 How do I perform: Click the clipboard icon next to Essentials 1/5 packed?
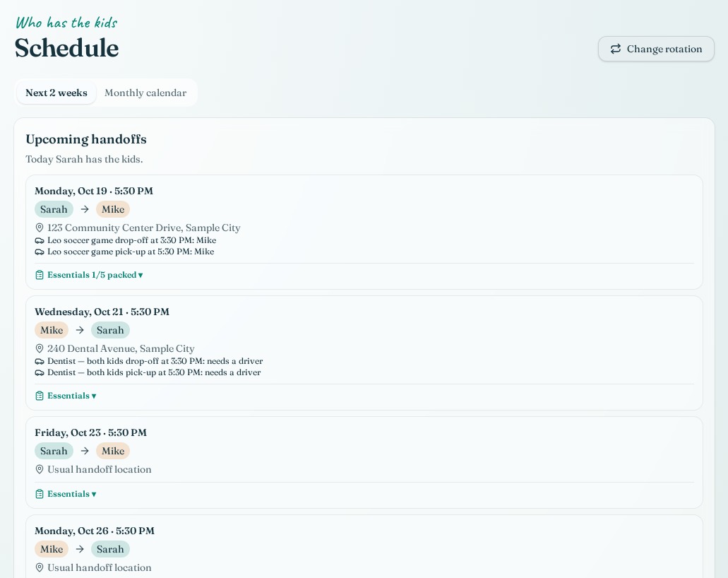40,275
